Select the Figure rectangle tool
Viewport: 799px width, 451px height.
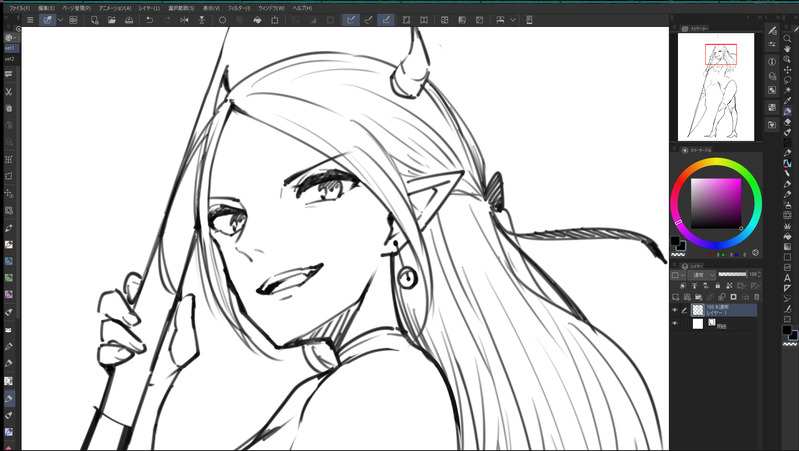(x=787, y=257)
